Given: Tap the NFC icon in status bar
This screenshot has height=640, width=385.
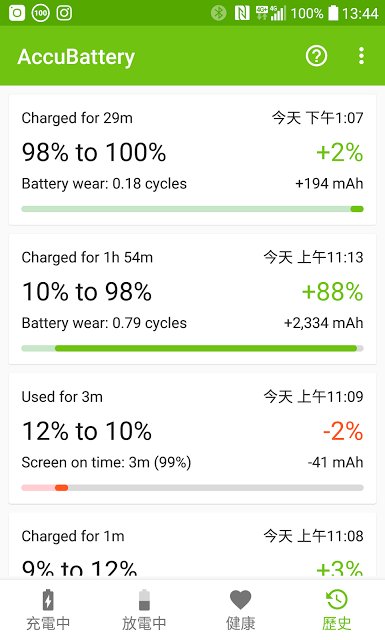Looking at the screenshot, I should 242,13.
